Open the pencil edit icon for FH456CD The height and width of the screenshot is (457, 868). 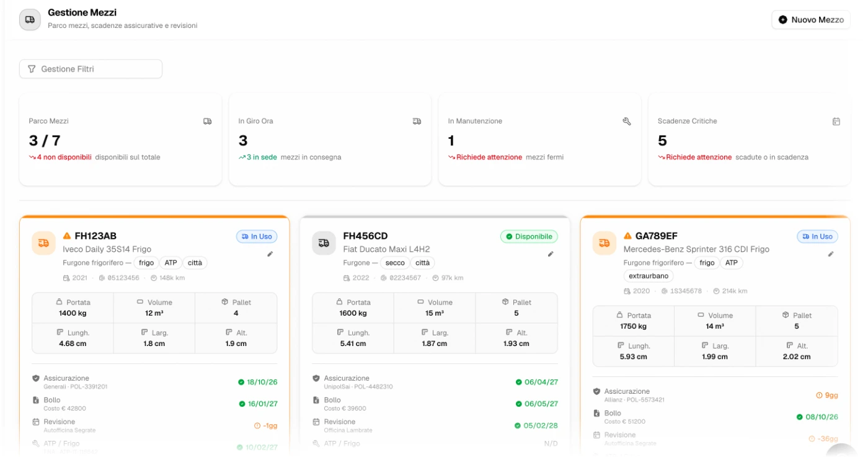pyautogui.click(x=551, y=254)
